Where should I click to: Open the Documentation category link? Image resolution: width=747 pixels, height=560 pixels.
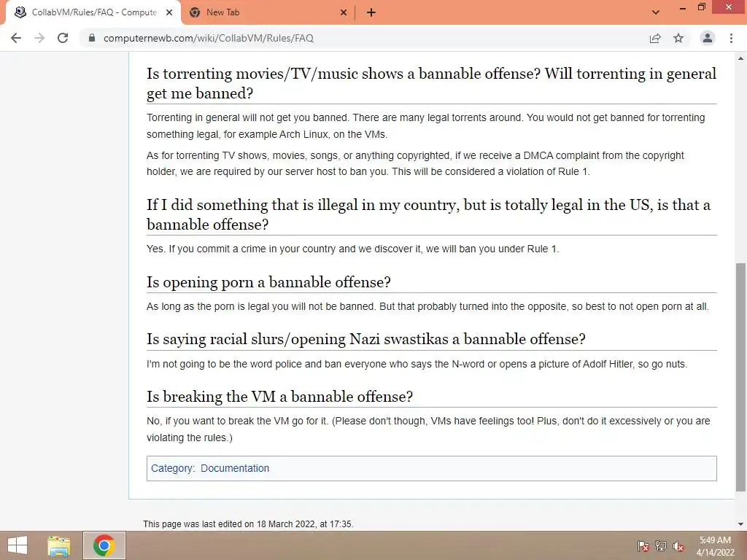235,468
